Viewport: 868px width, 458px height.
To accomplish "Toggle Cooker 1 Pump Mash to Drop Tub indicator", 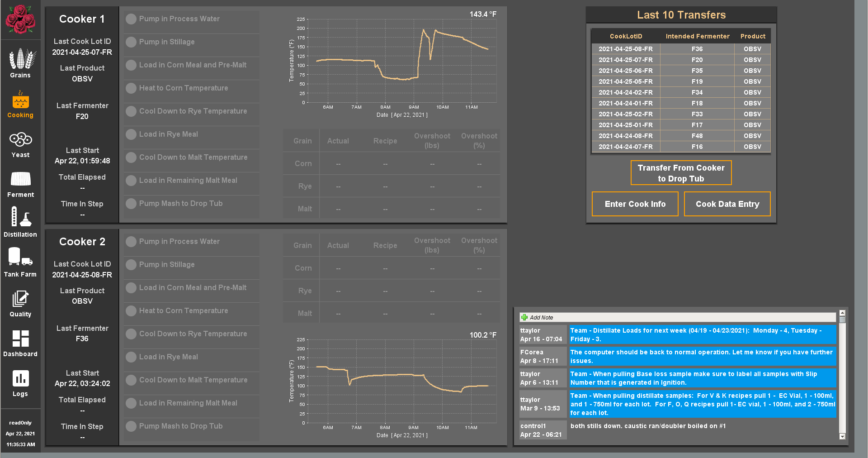I will tap(131, 204).
